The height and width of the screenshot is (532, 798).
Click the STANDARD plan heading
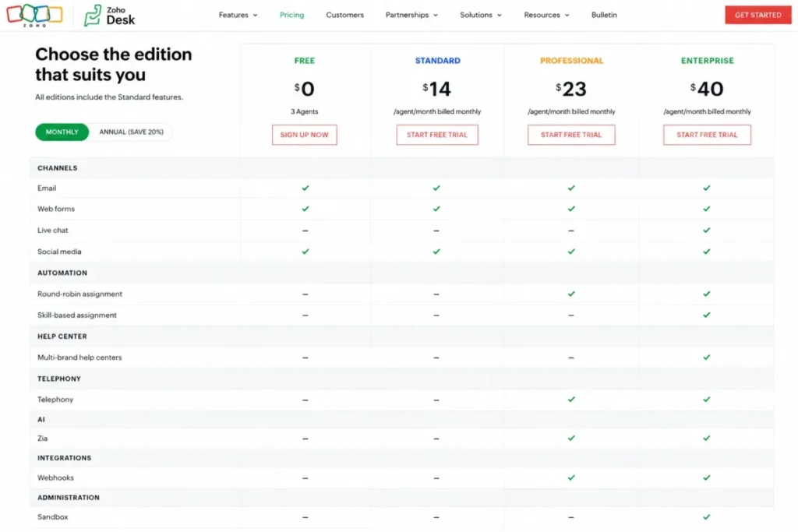pos(438,61)
